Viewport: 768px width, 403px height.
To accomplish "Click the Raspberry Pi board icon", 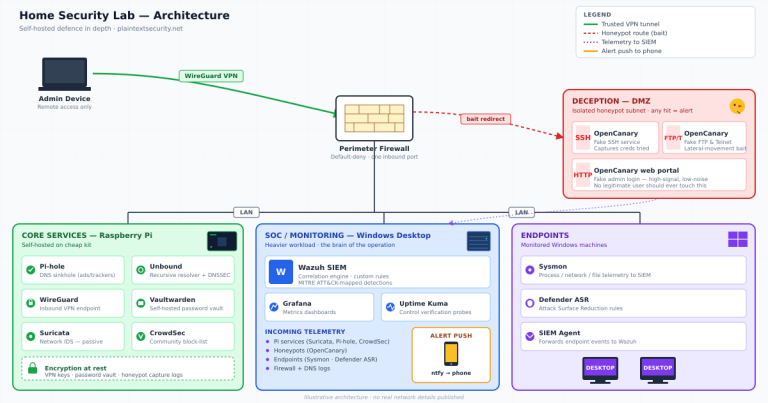I will pyautogui.click(x=222, y=241).
